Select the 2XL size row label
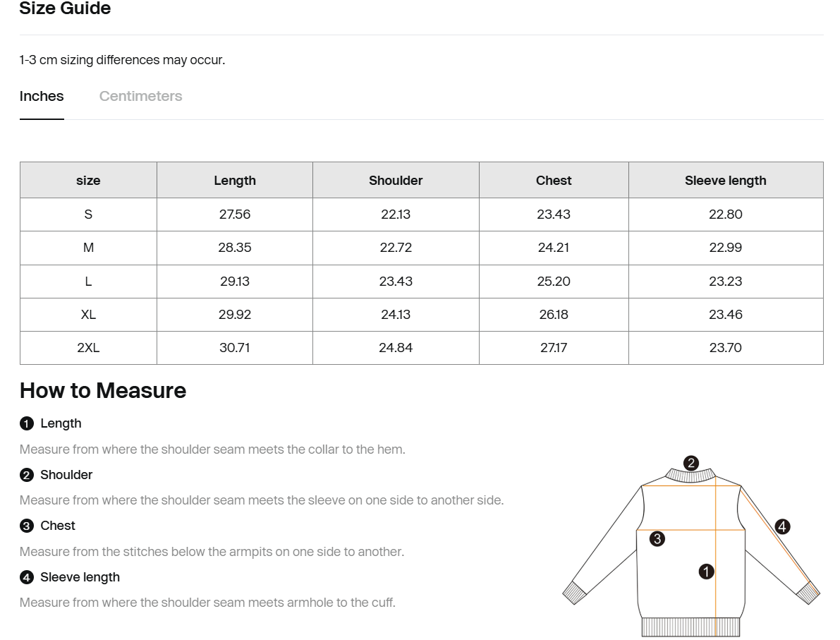 88,348
